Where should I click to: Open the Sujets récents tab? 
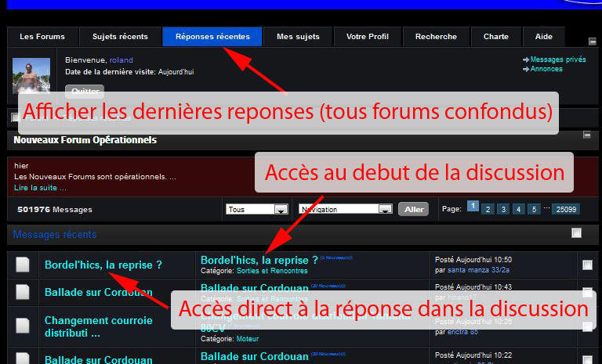tap(120, 37)
